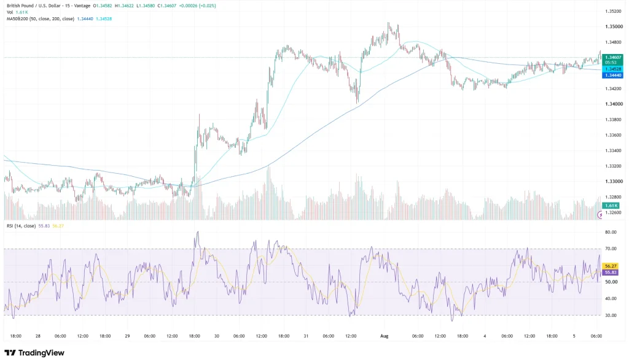Click the 1.34528 value in MA legend
This screenshot has width=629, height=364.
104,19
